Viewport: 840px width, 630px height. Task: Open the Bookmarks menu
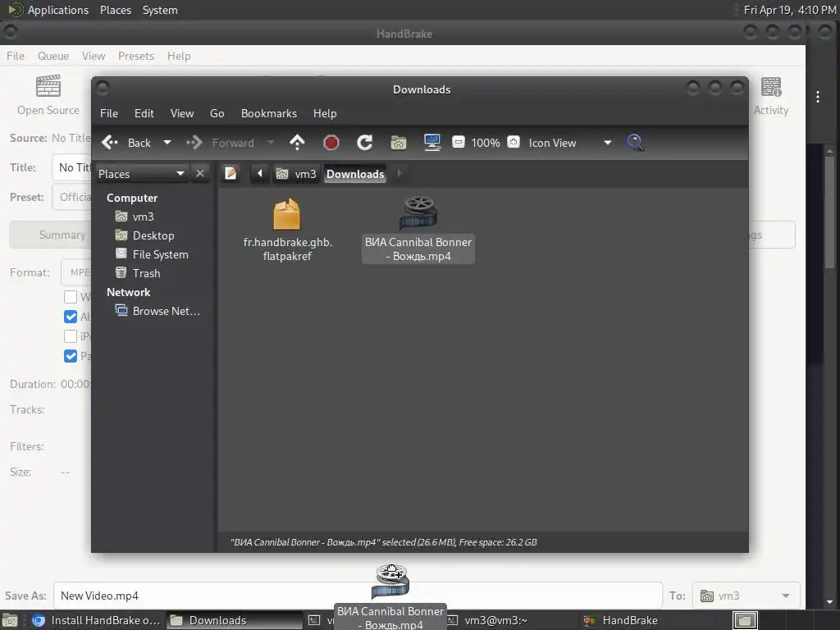[269, 113]
